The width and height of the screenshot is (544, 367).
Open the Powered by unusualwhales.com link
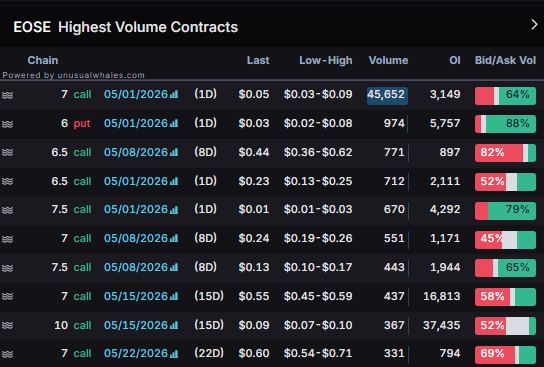point(74,75)
